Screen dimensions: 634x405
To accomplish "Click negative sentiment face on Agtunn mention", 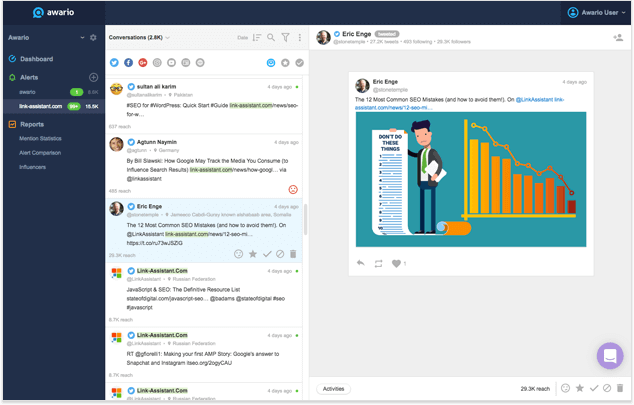I will click(x=293, y=190).
